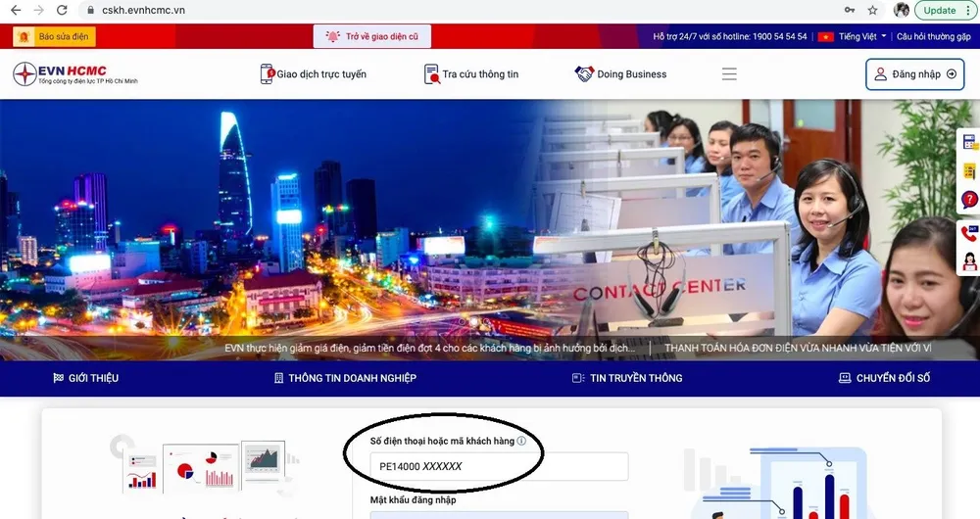Viewport: 980px width, 519px height.
Task: Open the electricity bill calculator sidebar icon
Action: pos(969,142)
